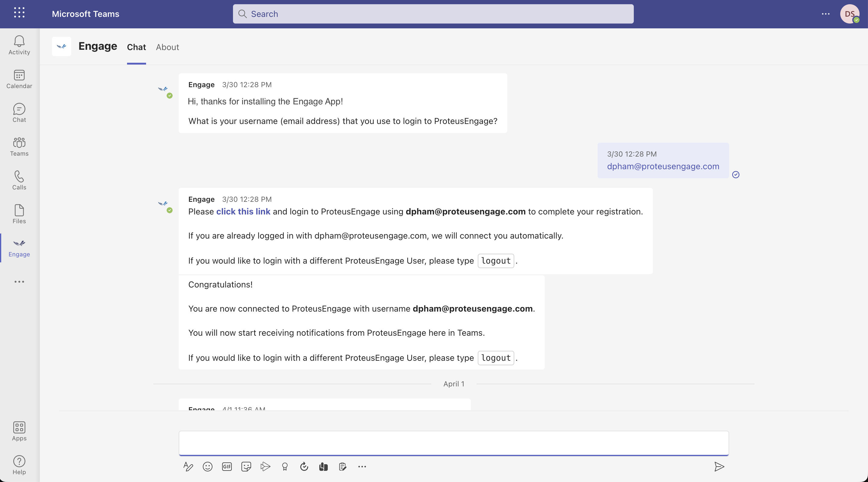This screenshot has height=482, width=868.
Task: Open Files in the left rail
Action: [19, 214]
